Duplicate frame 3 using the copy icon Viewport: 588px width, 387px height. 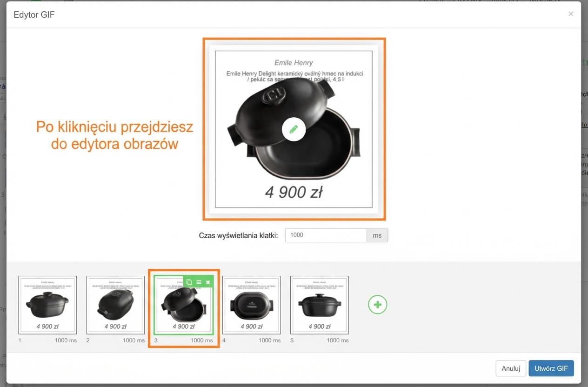tap(189, 282)
